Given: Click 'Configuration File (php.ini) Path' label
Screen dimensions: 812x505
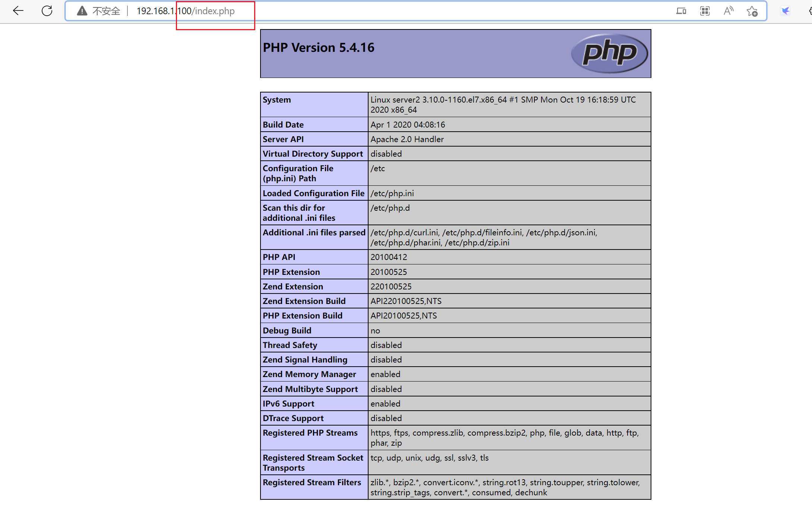Looking at the screenshot, I should tap(298, 173).
